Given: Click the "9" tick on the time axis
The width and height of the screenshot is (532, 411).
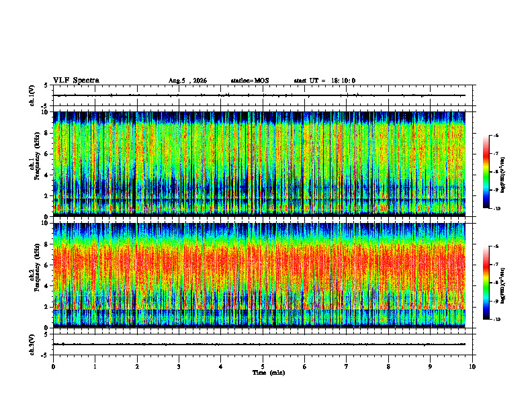Looking at the screenshot, I should pyautogui.click(x=430, y=367).
